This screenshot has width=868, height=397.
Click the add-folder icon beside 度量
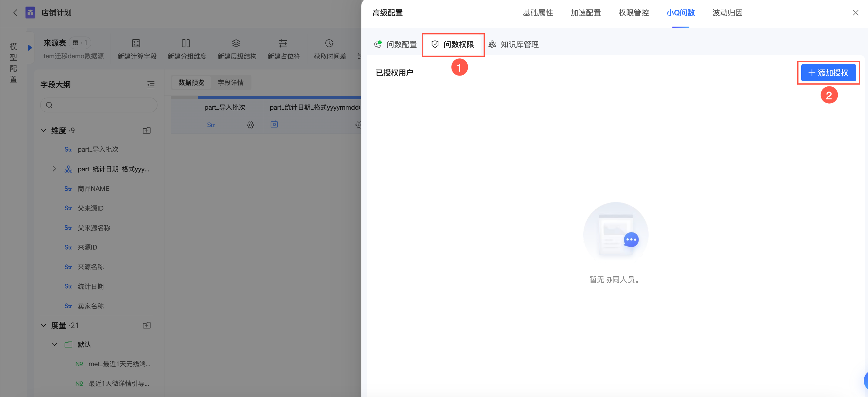pos(147,326)
